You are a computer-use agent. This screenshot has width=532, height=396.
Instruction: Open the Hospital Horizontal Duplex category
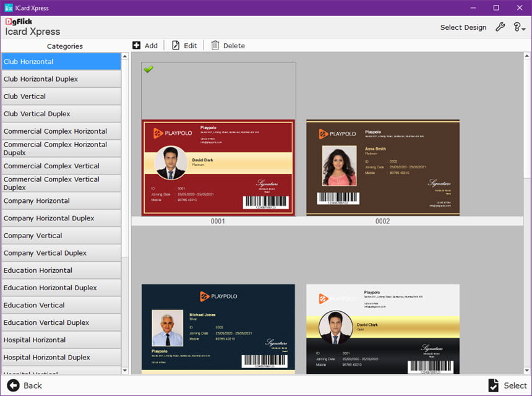[x=61, y=358]
